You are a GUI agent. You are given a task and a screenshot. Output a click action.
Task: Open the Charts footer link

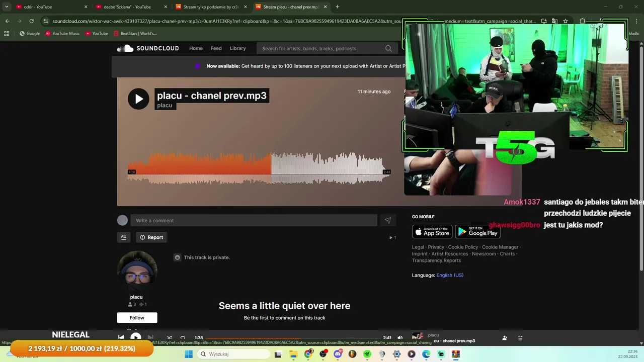[x=507, y=254]
